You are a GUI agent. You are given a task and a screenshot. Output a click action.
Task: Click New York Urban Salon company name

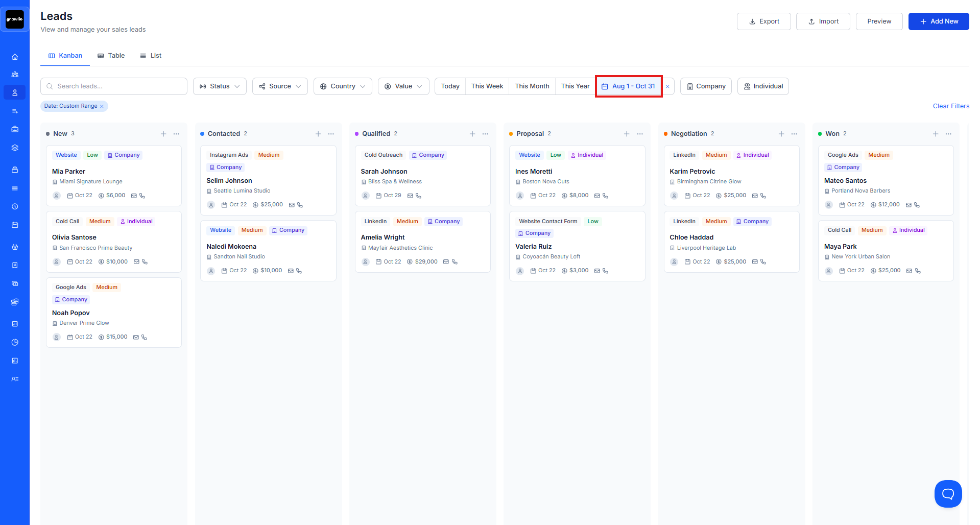pos(861,257)
